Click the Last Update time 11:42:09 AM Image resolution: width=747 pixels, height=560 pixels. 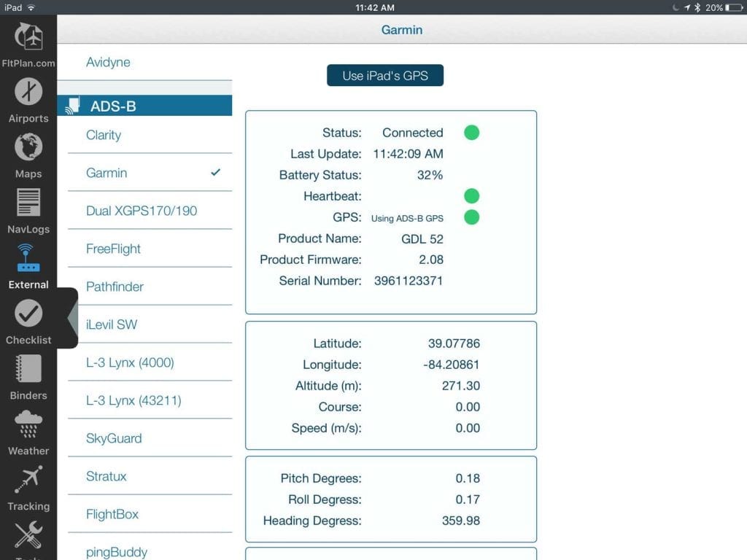409,154
